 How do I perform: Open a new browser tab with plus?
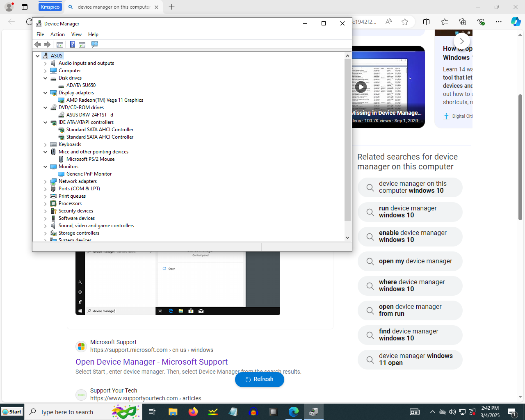click(x=171, y=7)
